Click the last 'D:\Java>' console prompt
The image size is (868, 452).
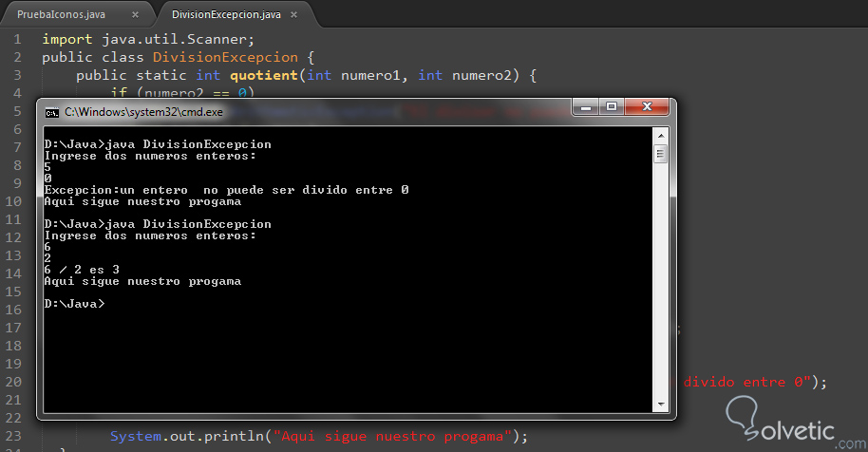click(74, 304)
